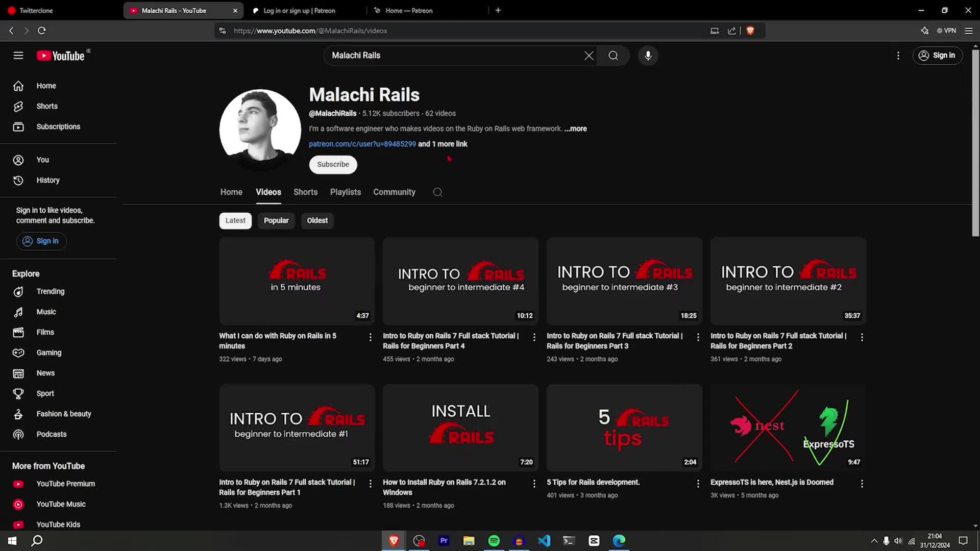The image size is (980, 551).
Task: Switch to the channel Home tab
Action: pyautogui.click(x=231, y=192)
